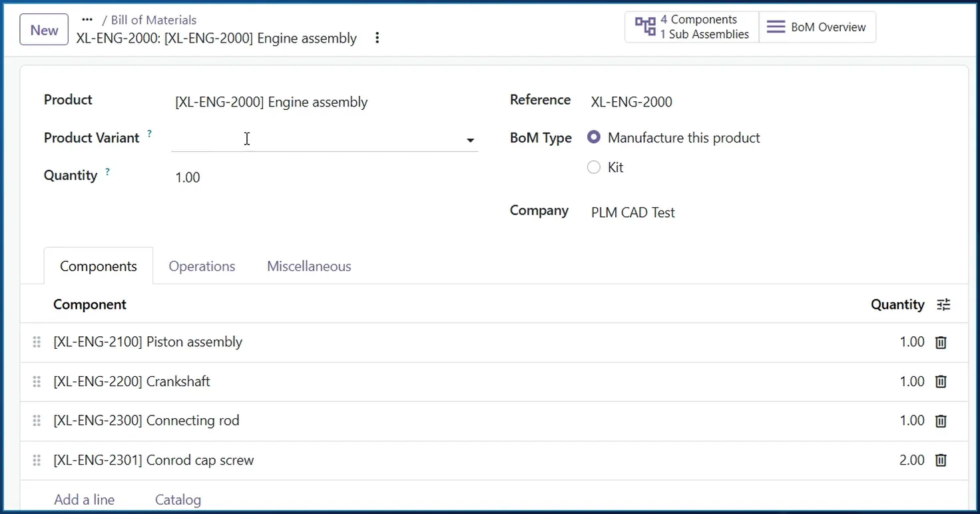This screenshot has height=514, width=980.
Task: Click the 2.00 quantity of Conrod cap screw
Action: (x=911, y=460)
